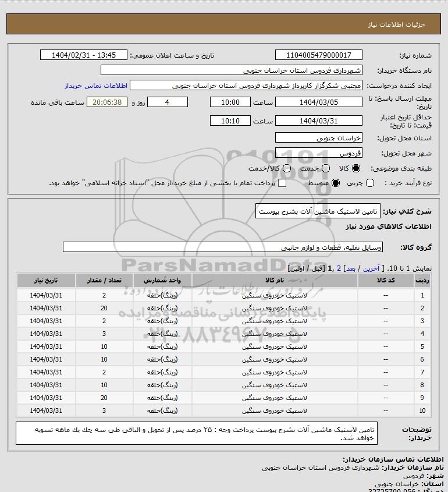448x492 pixels.
Task: Click the announcement date field 1404/02/31 - 13:45
Action: pos(84,55)
